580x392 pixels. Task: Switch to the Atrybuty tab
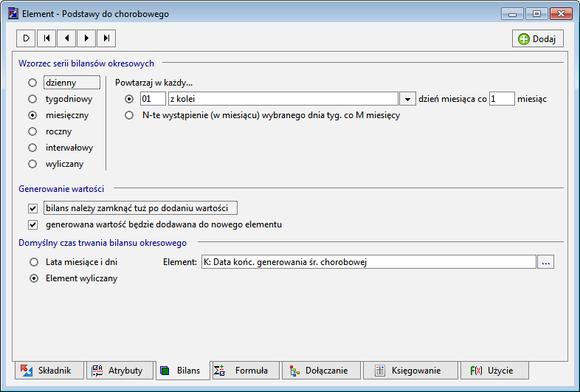coord(120,371)
